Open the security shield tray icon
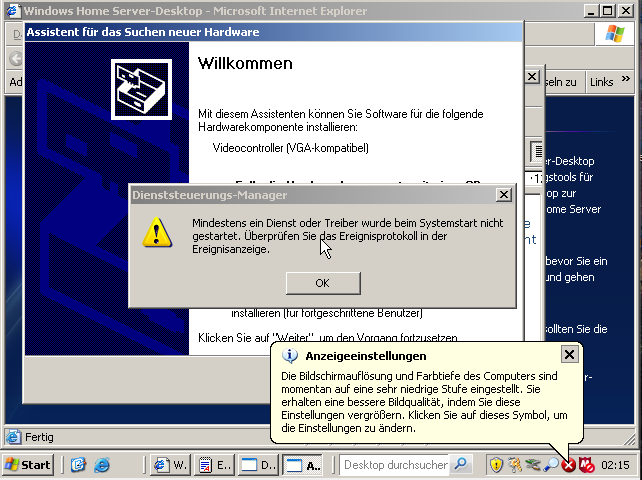Image resolution: width=642 pixels, height=480 pixels. tap(495, 465)
